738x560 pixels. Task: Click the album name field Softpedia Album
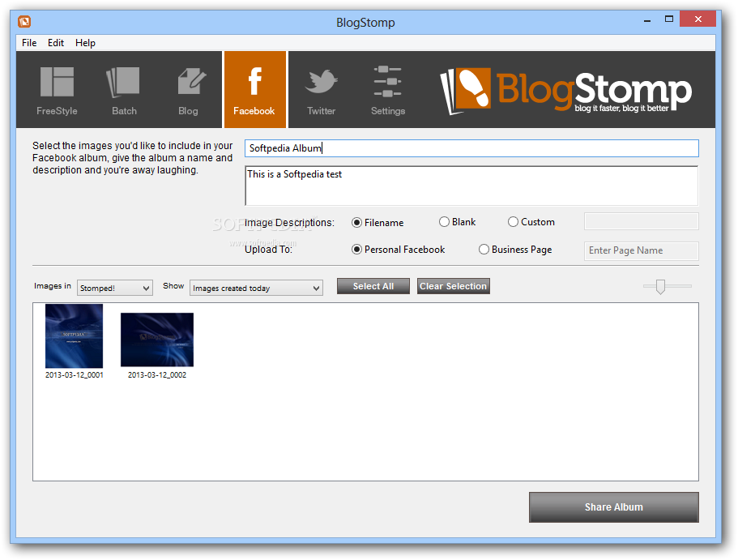(471, 148)
